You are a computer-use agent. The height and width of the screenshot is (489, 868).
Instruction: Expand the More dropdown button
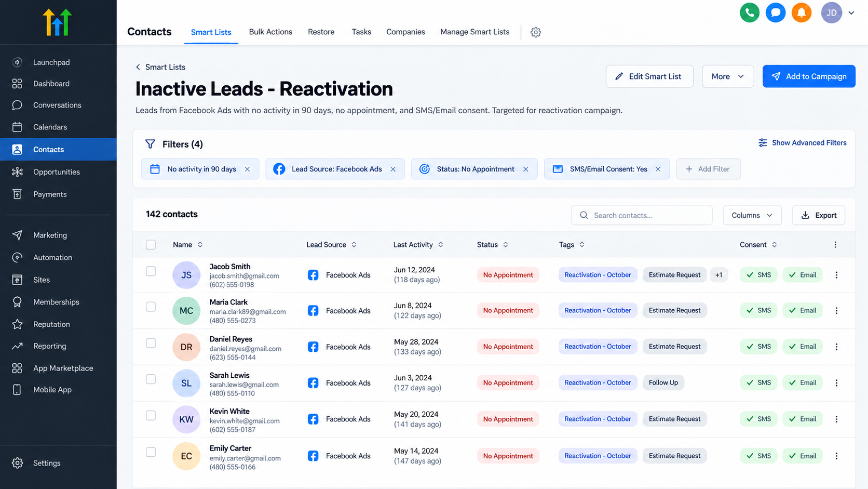pos(728,76)
